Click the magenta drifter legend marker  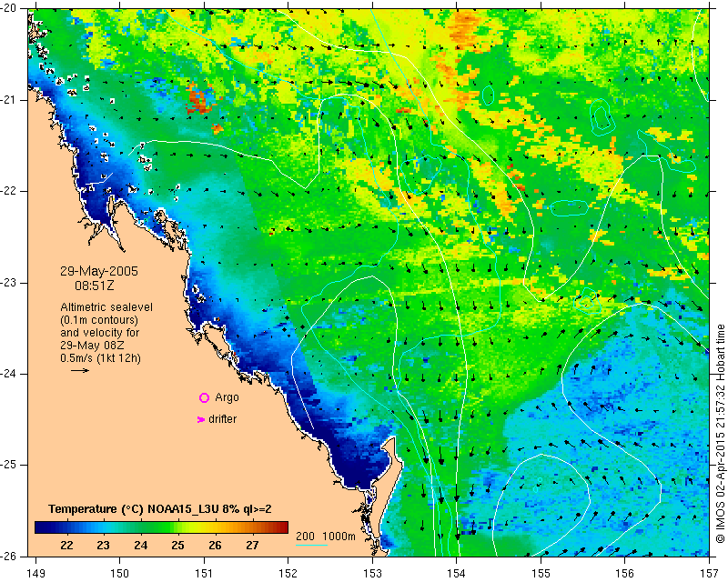[x=200, y=419]
